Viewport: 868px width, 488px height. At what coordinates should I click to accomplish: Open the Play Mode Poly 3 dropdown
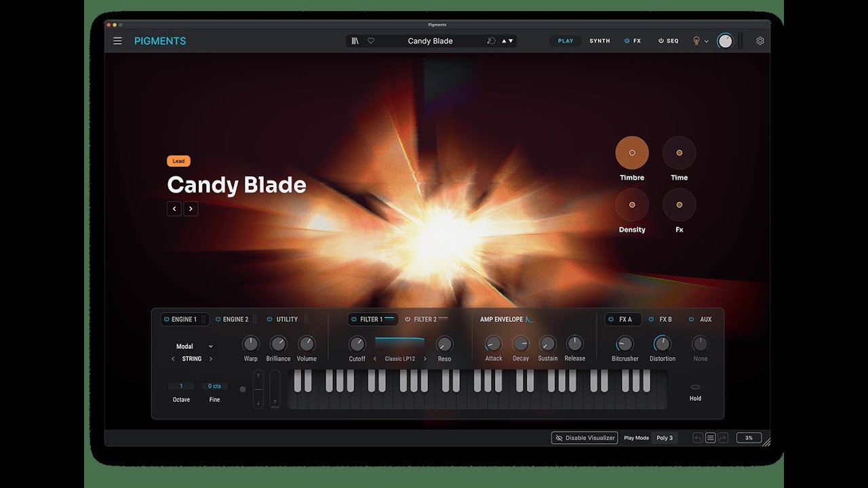click(x=665, y=438)
